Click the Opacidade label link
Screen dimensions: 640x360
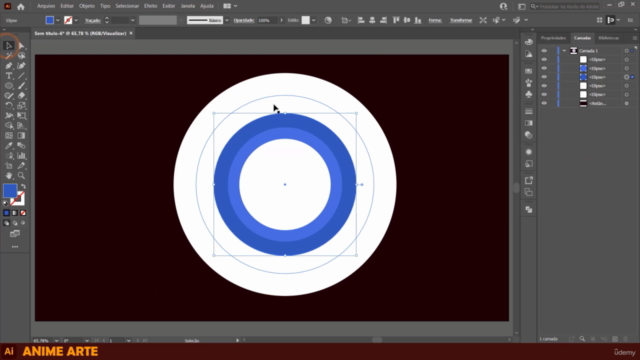tap(244, 20)
